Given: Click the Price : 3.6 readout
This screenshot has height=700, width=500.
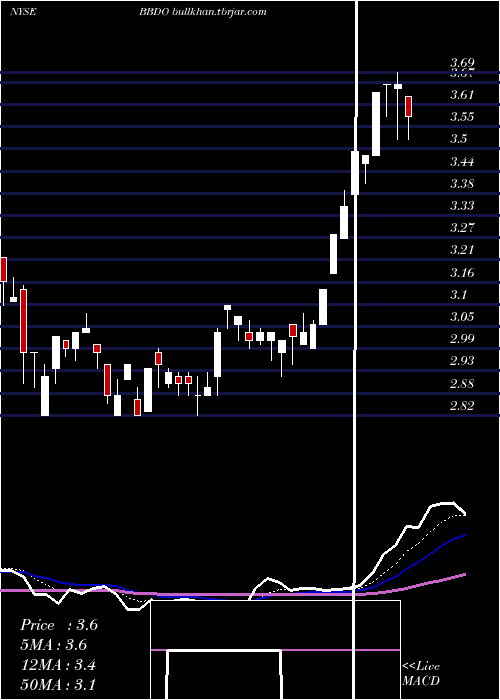Looking at the screenshot, I should click(59, 625).
